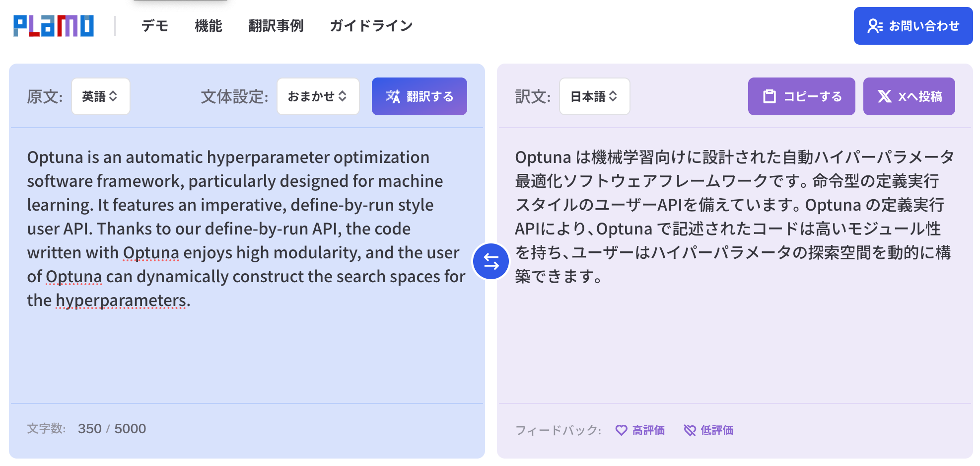This screenshot has height=466, width=980.
Task: Open the source language 英語 dropdown
Action: 100,96
